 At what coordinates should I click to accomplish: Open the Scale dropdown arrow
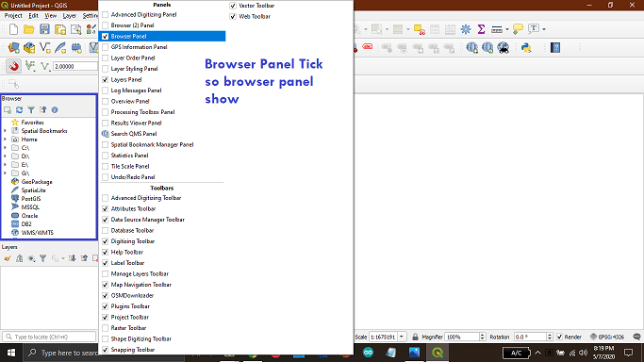pos(402,337)
